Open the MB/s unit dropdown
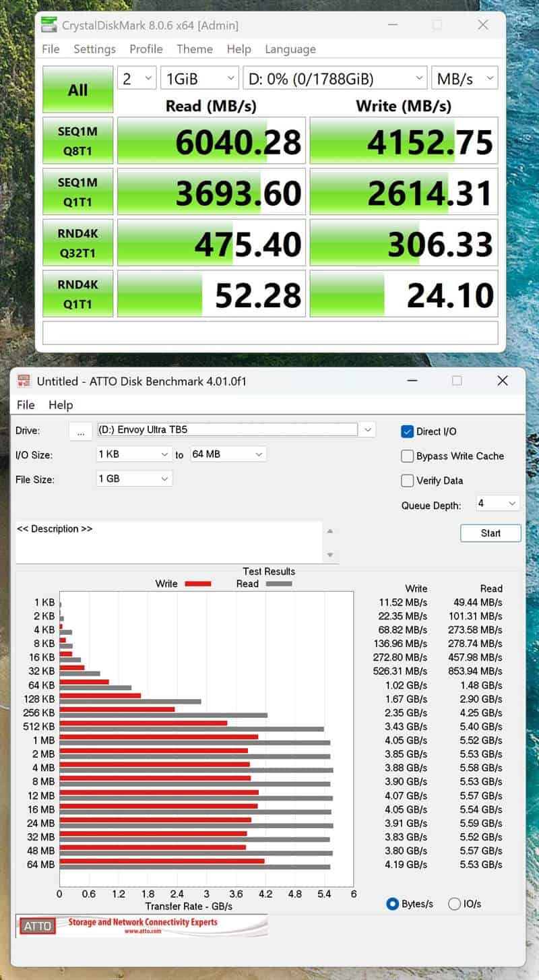 coord(464,78)
